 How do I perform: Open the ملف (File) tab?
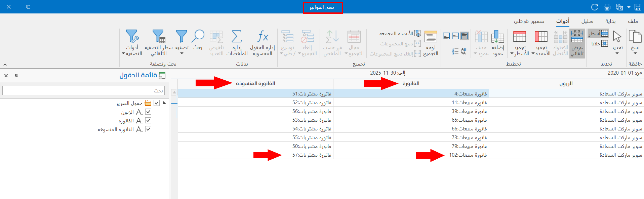tap(633, 21)
